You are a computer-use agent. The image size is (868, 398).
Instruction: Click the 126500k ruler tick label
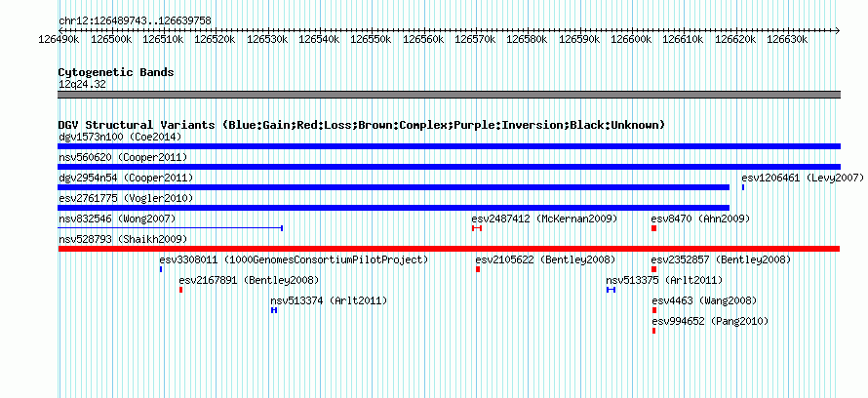[x=111, y=39]
